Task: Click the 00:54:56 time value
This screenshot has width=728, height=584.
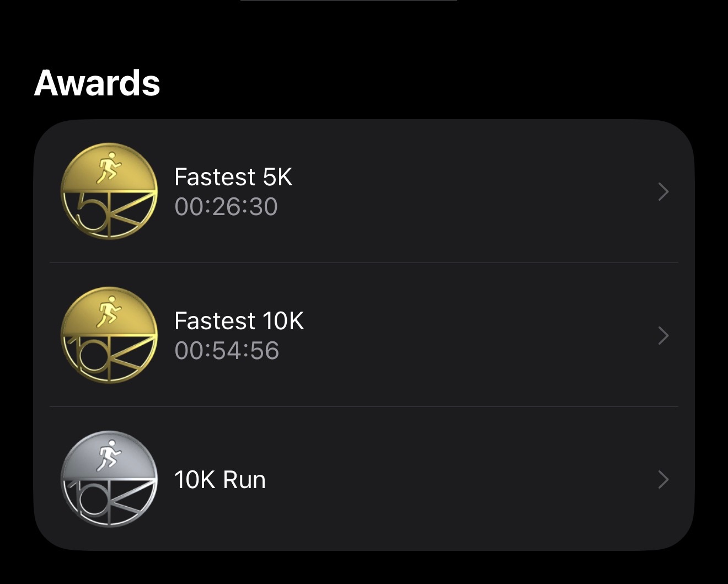Action: [x=227, y=351]
